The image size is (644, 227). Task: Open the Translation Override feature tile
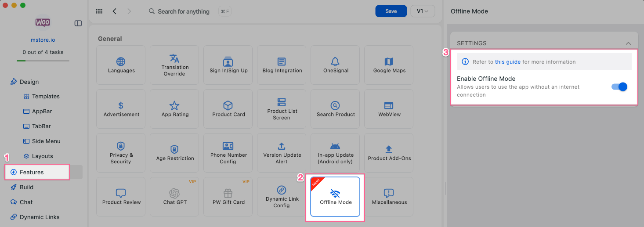click(174, 65)
